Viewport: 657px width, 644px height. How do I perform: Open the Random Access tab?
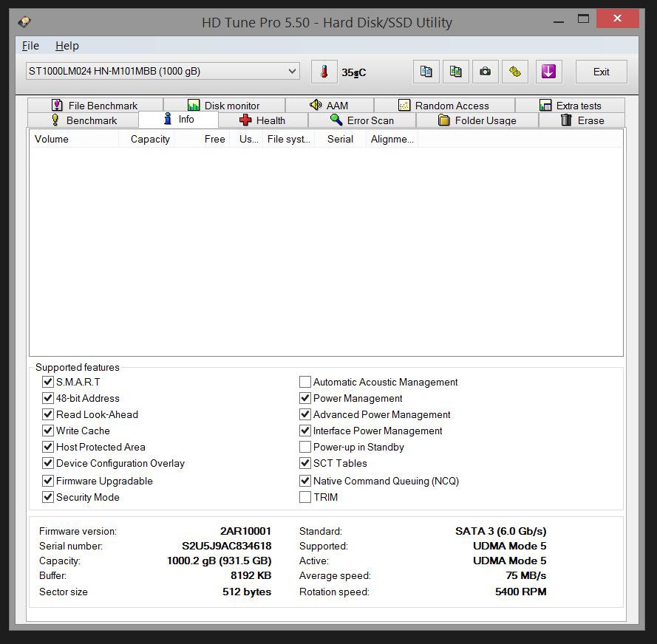444,105
